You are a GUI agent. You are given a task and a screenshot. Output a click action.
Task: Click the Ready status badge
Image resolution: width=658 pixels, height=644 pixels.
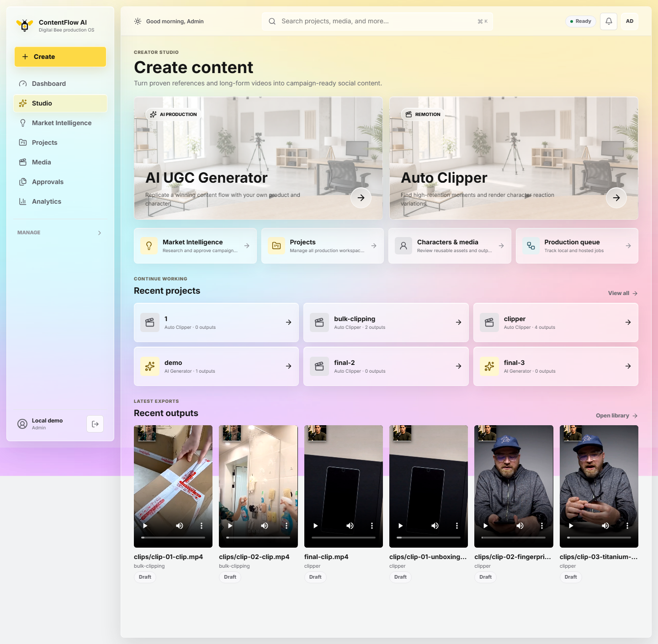coord(581,21)
